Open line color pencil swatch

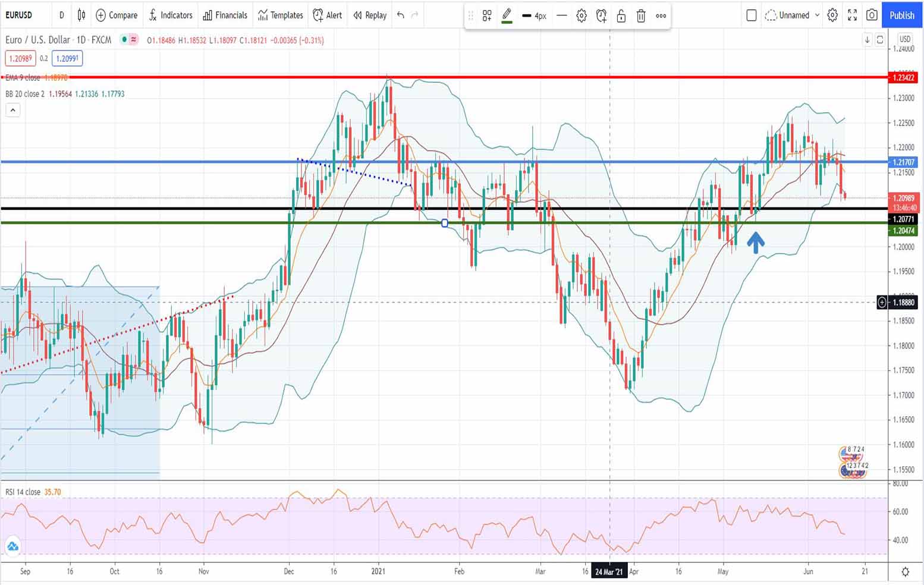[x=507, y=16]
